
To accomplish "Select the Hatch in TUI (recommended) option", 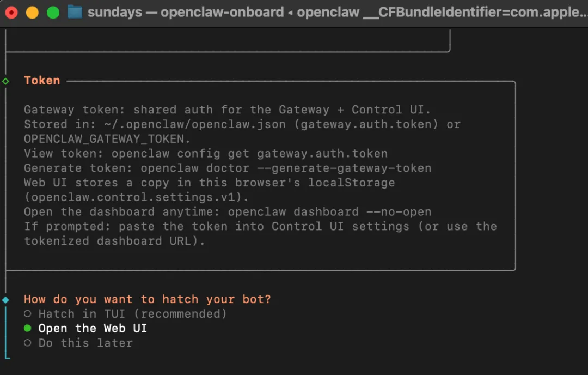I will coord(132,314).
